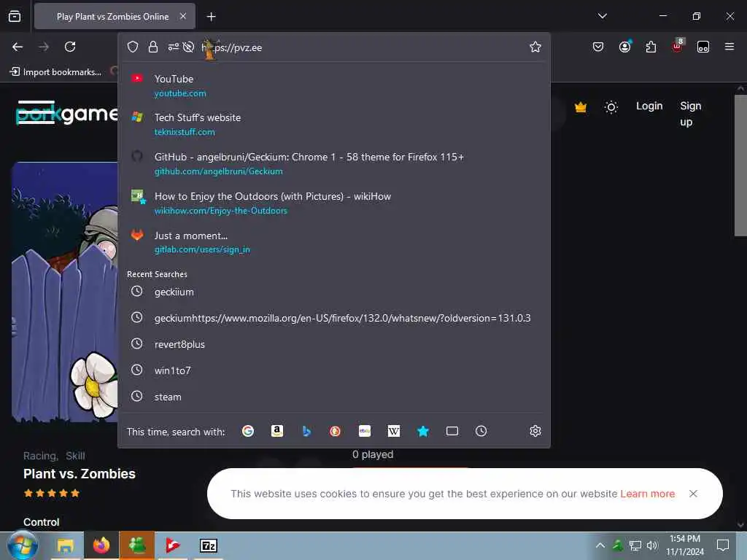
Task: Click Import bookmarks in bookmarks toolbar
Action: pyautogui.click(x=55, y=72)
